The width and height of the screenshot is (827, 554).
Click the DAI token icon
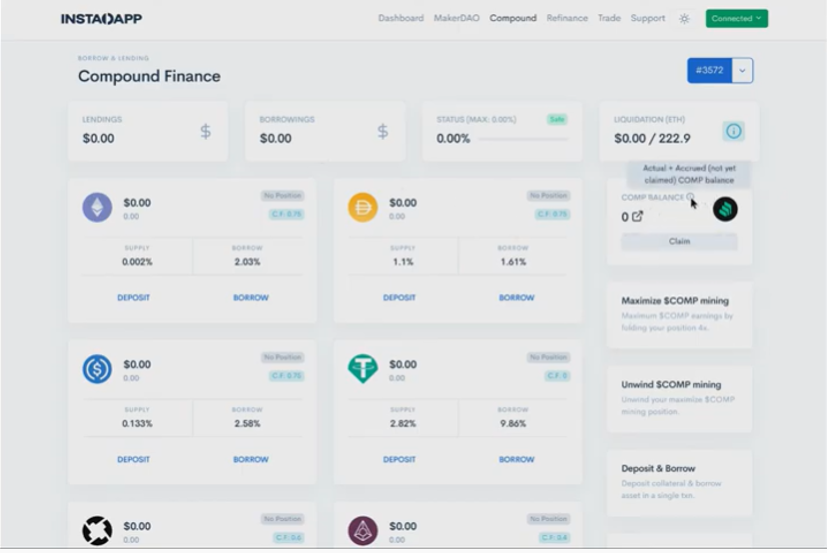point(363,207)
